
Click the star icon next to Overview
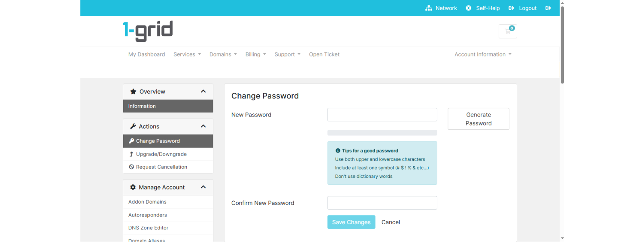133,91
